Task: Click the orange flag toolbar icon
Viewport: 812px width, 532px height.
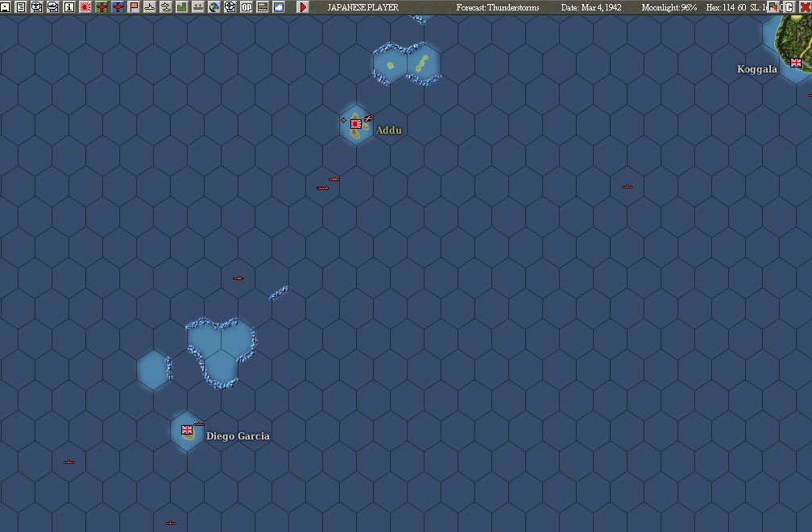Action: coord(134,6)
